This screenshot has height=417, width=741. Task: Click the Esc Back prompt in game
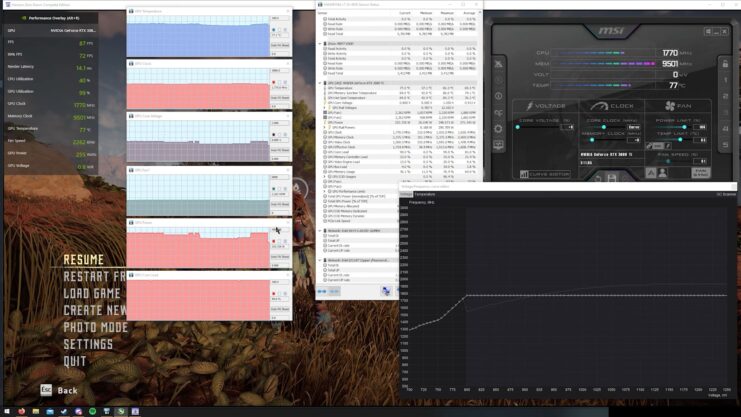[x=59, y=390]
